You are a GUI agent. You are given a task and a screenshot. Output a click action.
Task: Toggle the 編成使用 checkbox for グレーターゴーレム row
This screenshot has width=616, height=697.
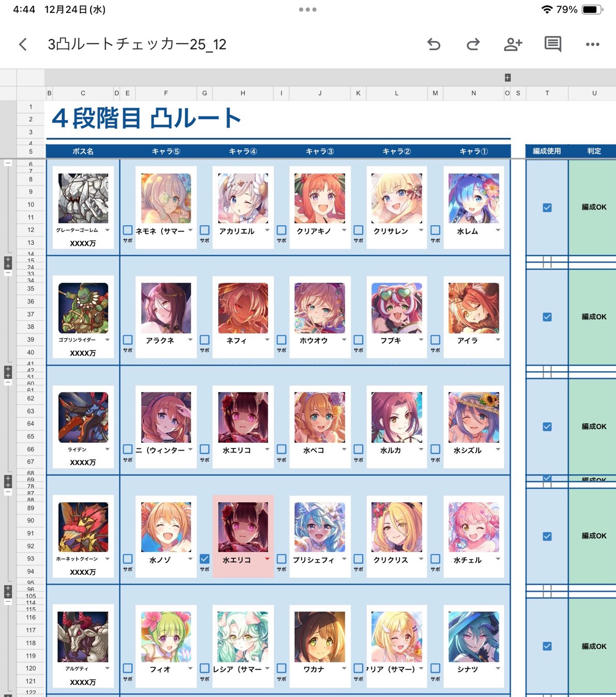pos(547,208)
